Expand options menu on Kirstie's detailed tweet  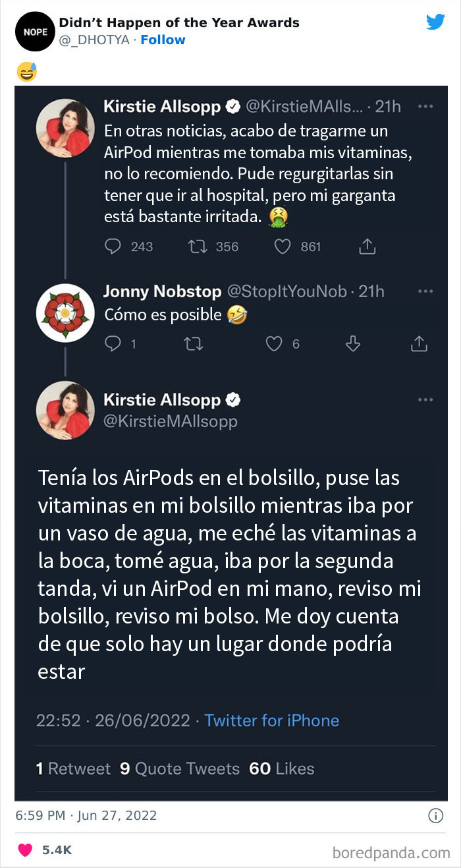425,399
